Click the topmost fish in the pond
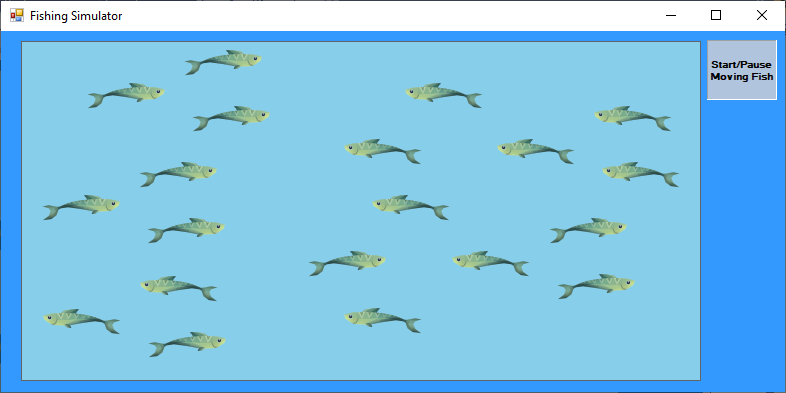This screenshot has height=393, width=786. (223, 62)
